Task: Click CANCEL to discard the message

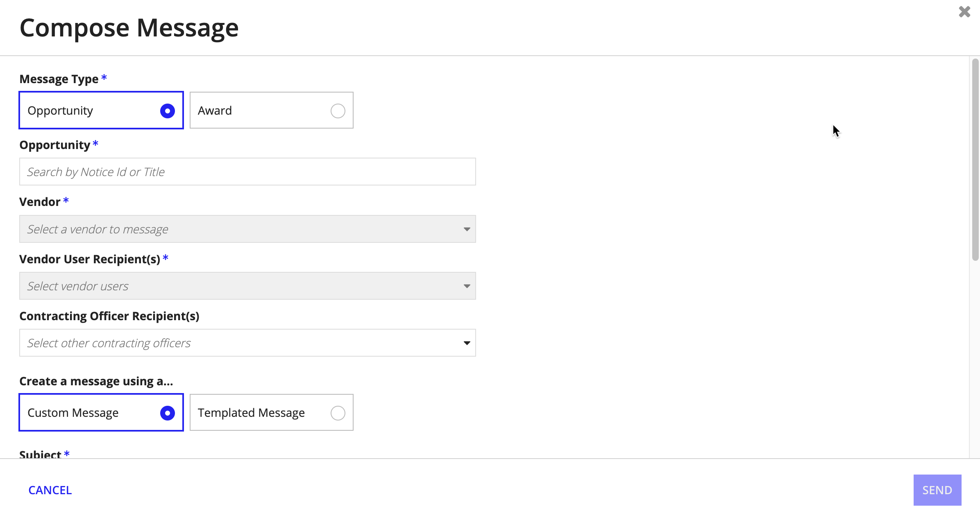Action: 50,490
